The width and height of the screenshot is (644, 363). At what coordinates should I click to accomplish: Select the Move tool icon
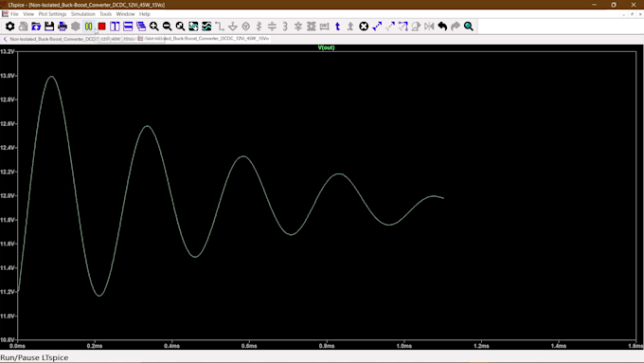point(403,27)
